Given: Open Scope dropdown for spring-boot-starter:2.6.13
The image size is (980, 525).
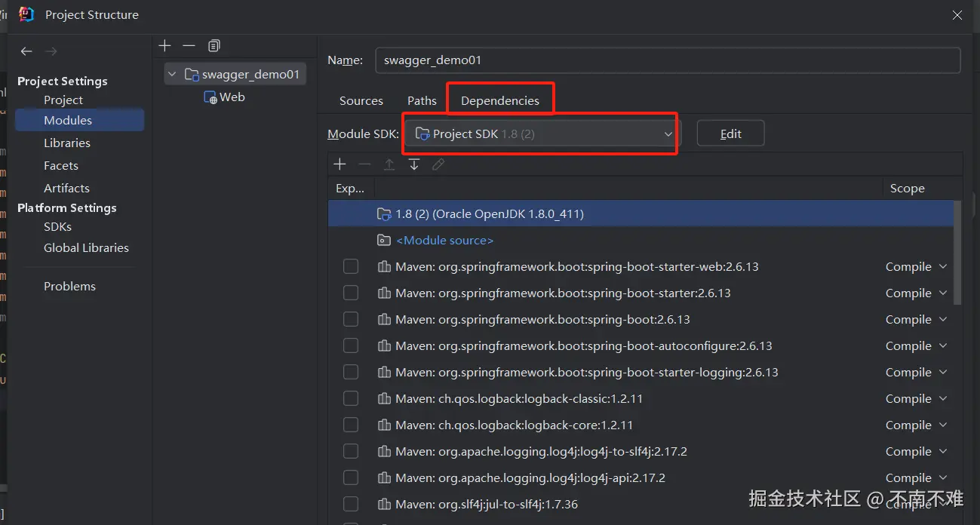Looking at the screenshot, I should tap(917, 293).
